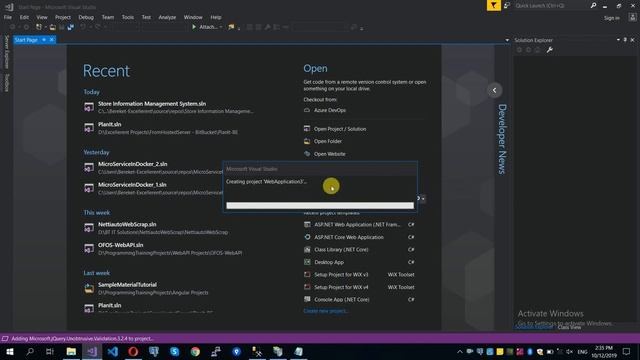
Task: Click the Creating project progress bar
Action: tap(320, 205)
